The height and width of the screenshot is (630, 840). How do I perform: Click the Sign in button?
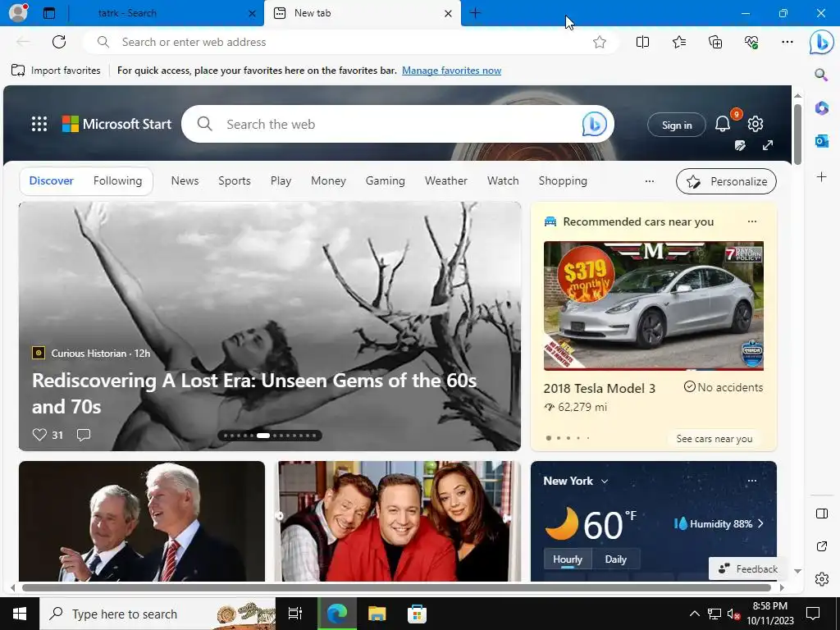tap(677, 125)
